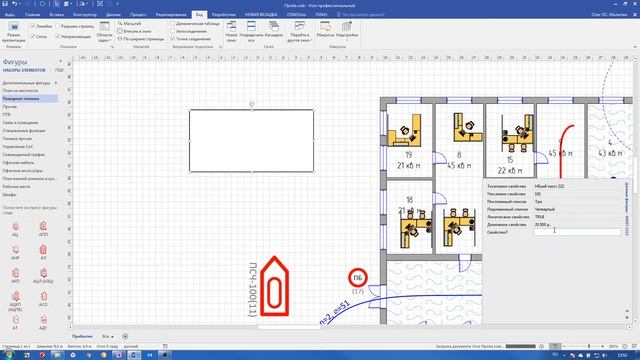640x360 pixels.
Task: Open the Home (Главная) ribbon tab
Action: tap(32, 14)
